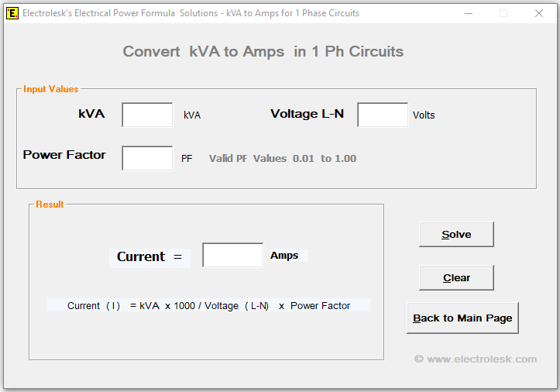Click the bold 'Voltage L-N' label

[x=307, y=114]
